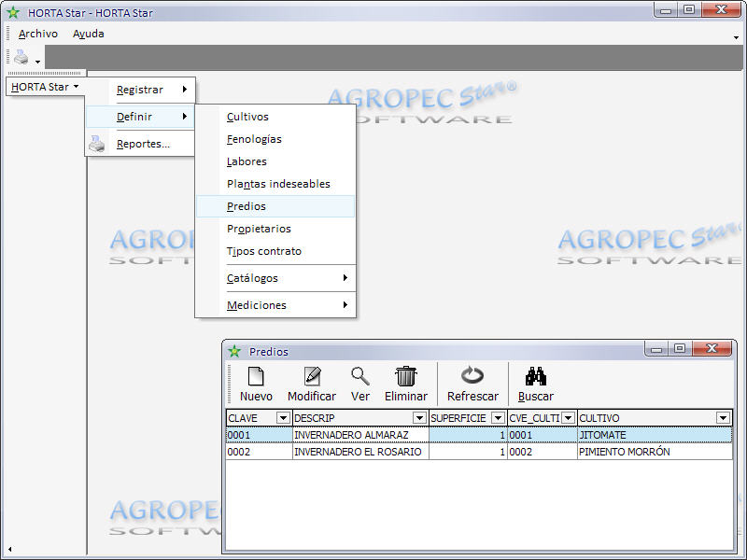The height and width of the screenshot is (560, 747).
Task: Minimize the Predios window
Action: [x=656, y=348]
